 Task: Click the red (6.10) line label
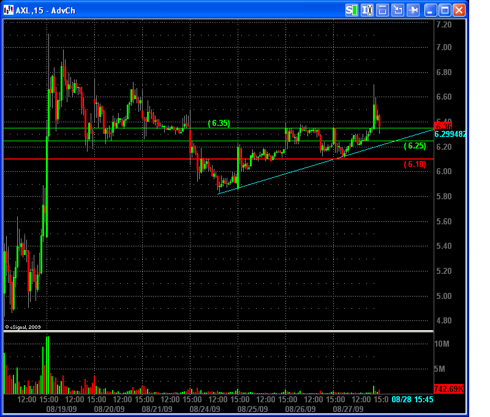pyautogui.click(x=415, y=164)
